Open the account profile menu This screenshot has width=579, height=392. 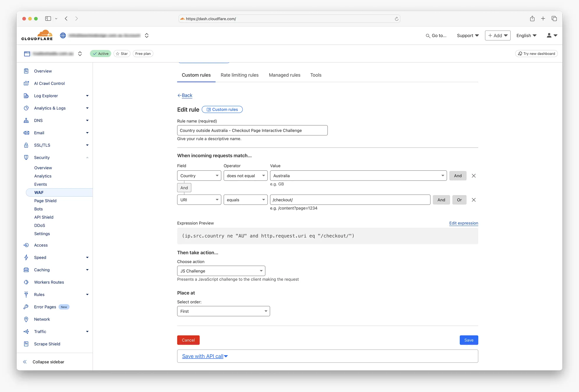(x=551, y=35)
